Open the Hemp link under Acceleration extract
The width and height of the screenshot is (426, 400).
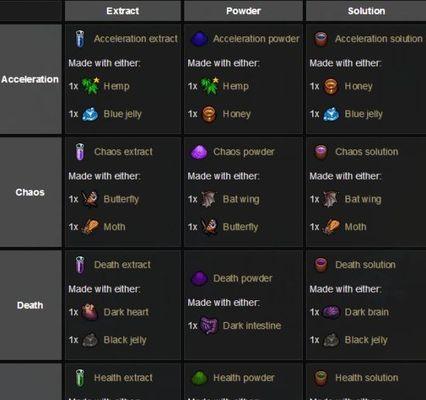116,86
